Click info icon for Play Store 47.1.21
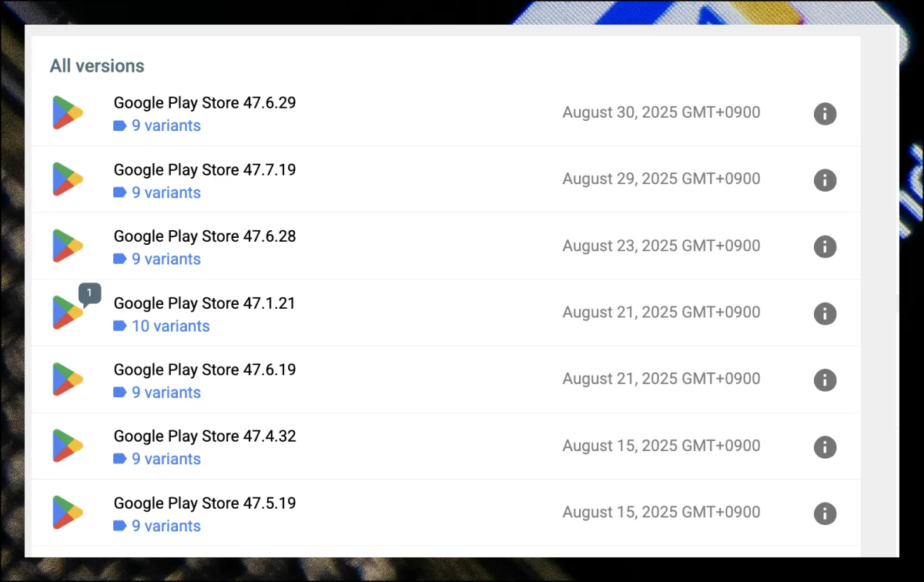 tap(825, 313)
